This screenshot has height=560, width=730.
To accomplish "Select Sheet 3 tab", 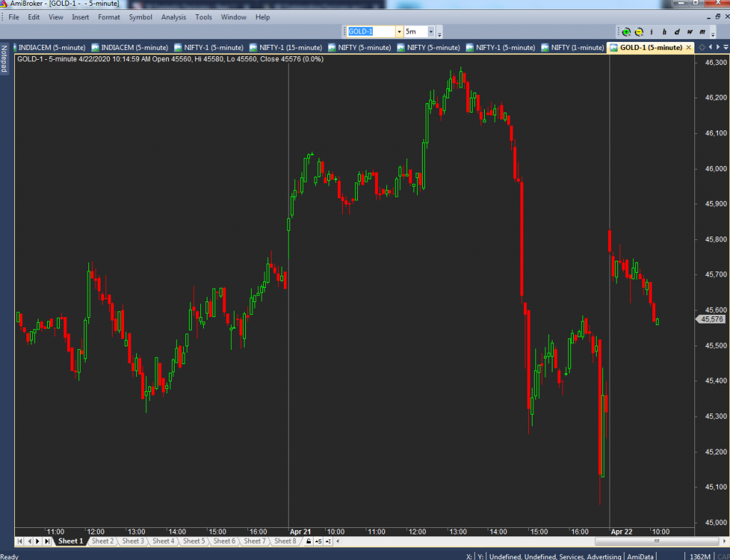I will tap(133, 541).
